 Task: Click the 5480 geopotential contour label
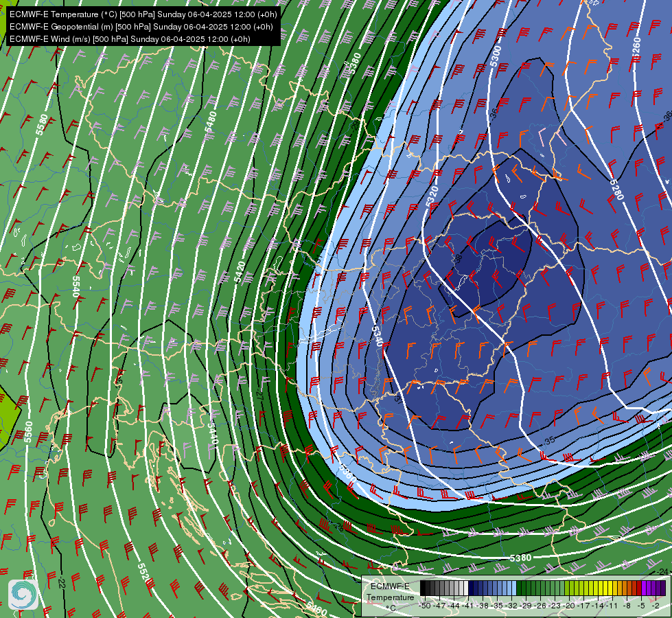[x=211, y=122]
